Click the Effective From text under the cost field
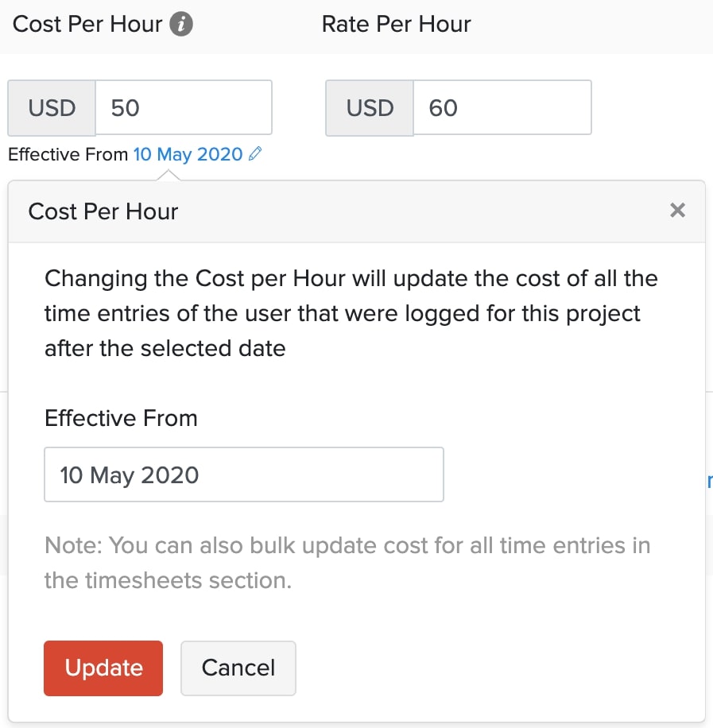 [68, 154]
